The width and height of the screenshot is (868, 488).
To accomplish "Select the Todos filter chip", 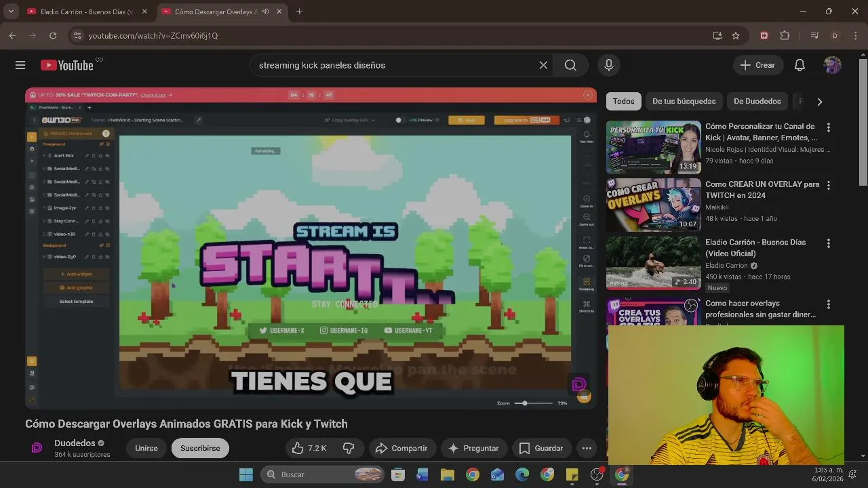I will click(x=623, y=102).
